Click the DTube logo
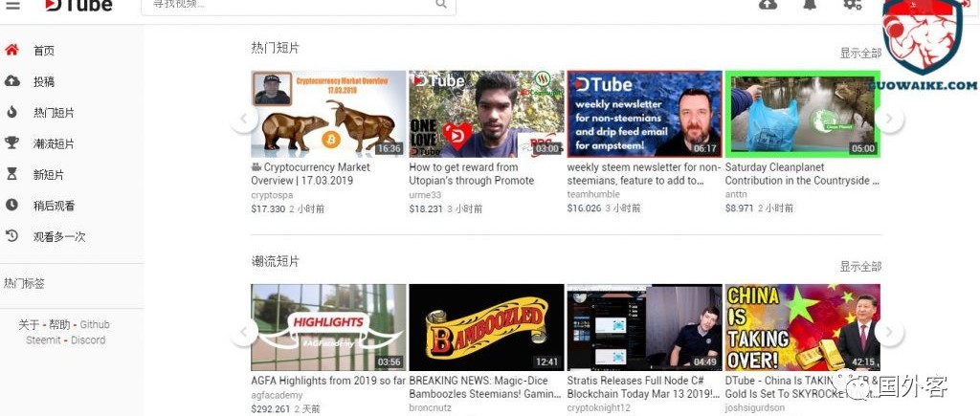The height and width of the screenshot is (416, 980). [78, 5]
